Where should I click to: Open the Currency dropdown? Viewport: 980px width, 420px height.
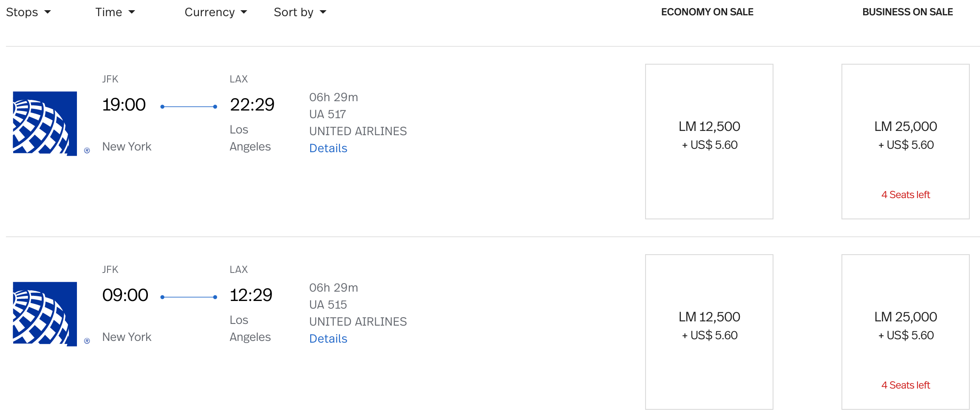216,12
